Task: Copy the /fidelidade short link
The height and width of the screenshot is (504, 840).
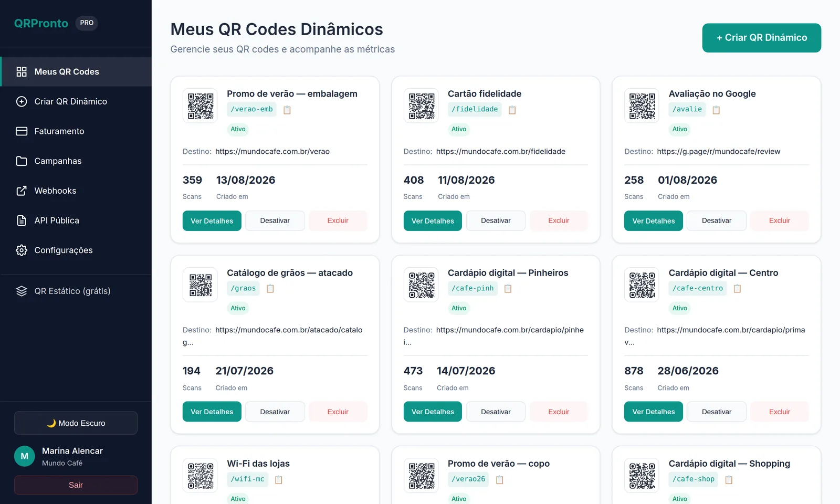Action: (512, 110)
